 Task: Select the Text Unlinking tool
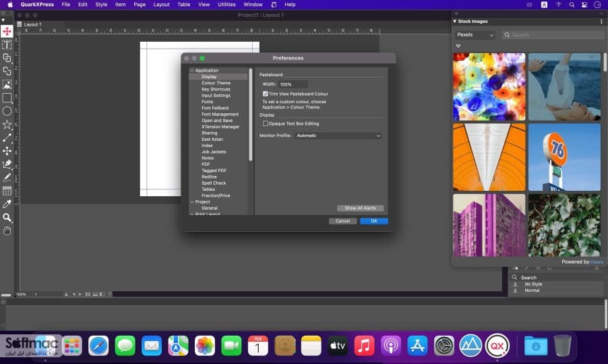pyautogui.click(x=7, y=71)
